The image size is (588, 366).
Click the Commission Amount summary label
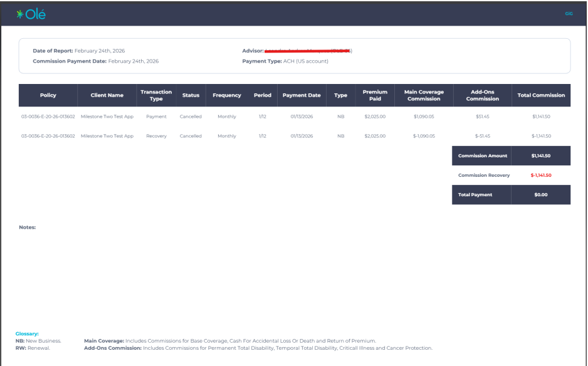tap(482, 156)
